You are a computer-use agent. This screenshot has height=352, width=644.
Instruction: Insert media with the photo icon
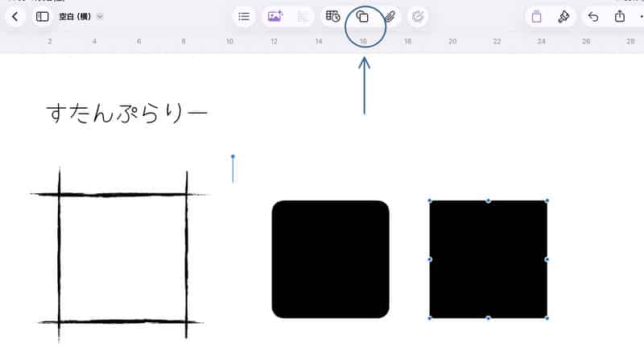275,17
